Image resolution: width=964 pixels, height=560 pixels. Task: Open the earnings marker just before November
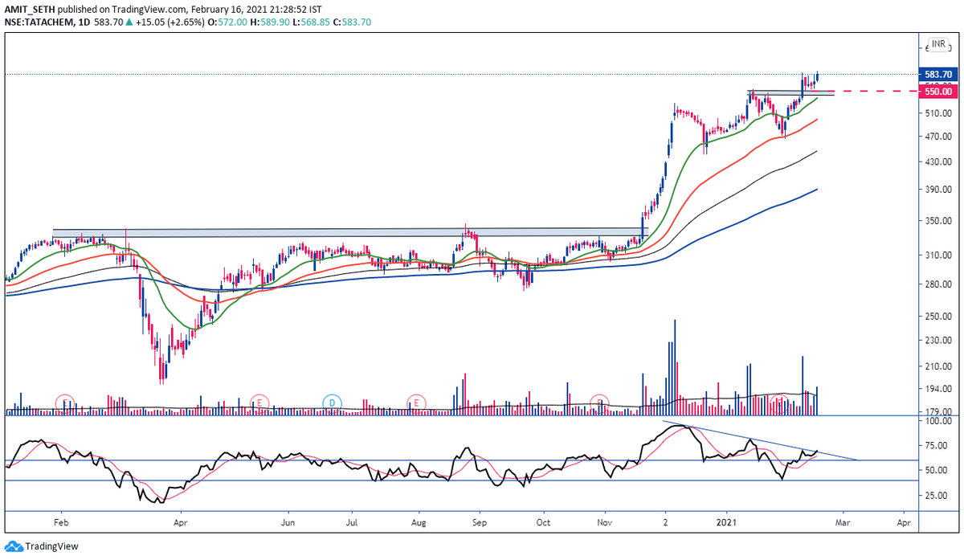tap(598, 402)
